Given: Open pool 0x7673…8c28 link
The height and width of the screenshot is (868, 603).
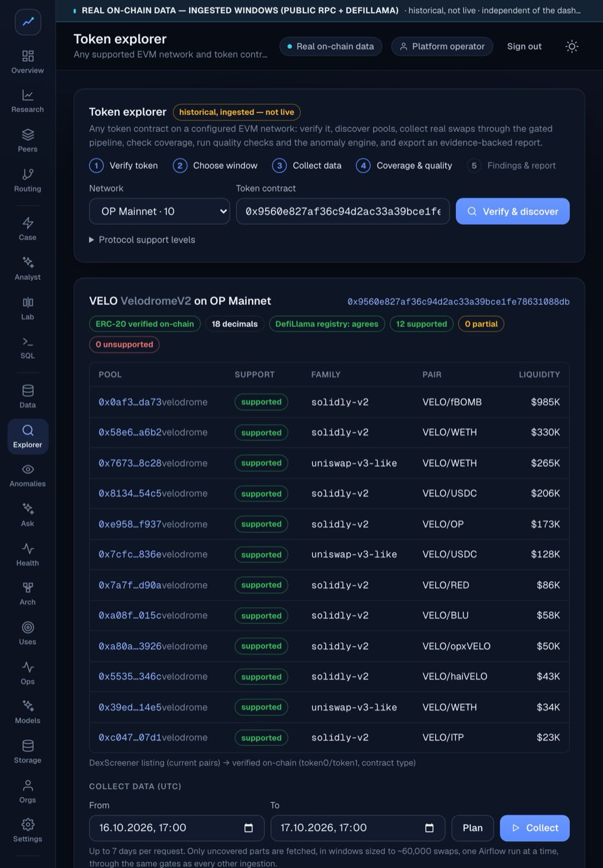Looking at the screenshot, I should pyautogui.click(x=130, y=463).
